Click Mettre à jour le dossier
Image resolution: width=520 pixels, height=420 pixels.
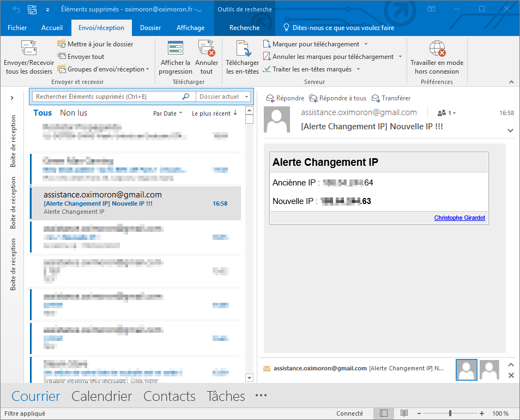(x=95, y=44)
